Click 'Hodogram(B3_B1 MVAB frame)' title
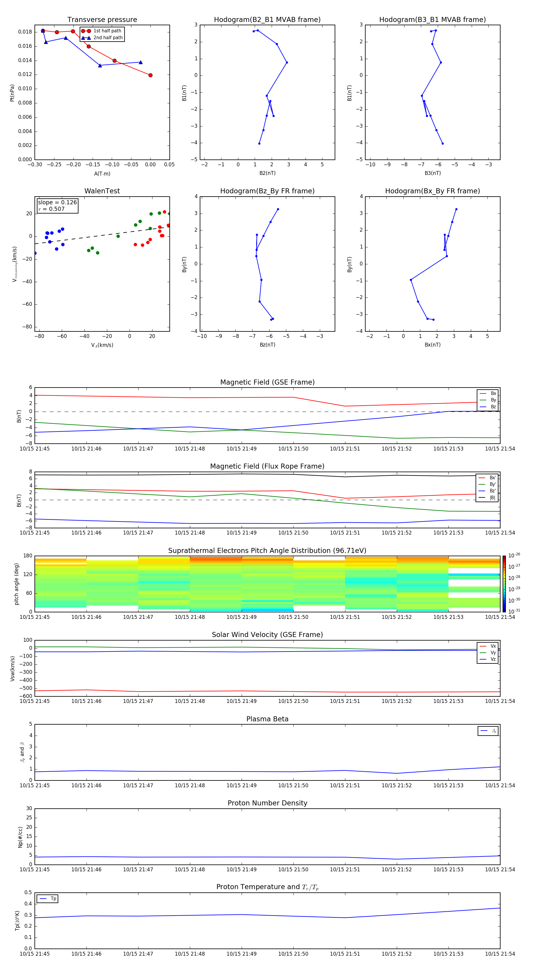 point(432,20)
